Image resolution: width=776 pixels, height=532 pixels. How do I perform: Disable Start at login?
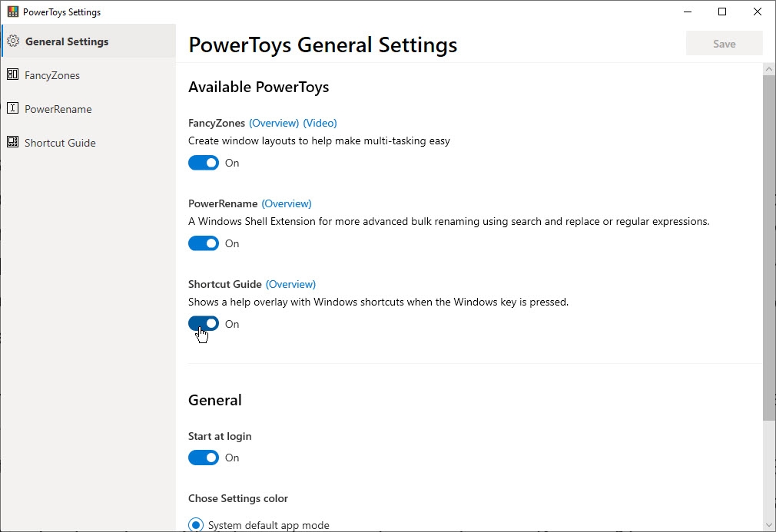[203, 457]
